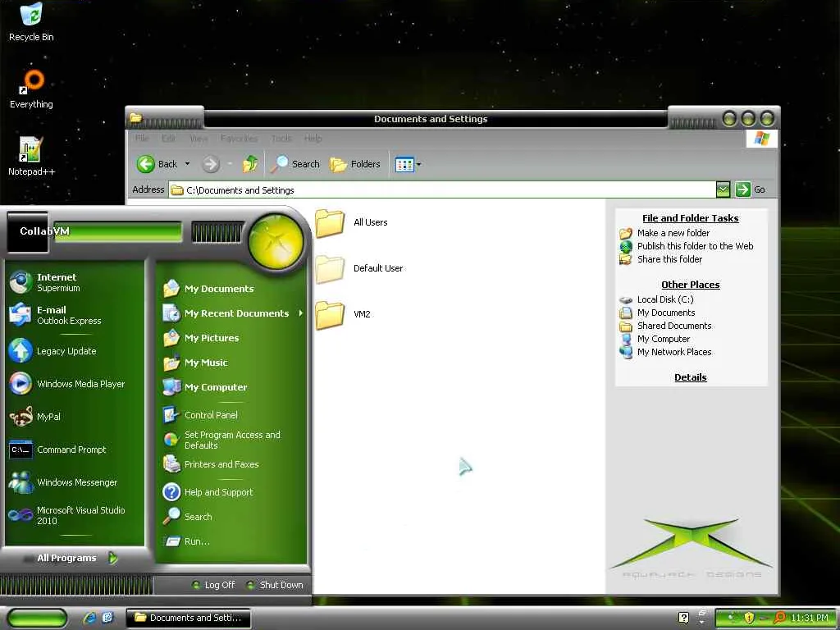
Task: Expand the Address bar dropdown arrow
Action: (723, 189)
